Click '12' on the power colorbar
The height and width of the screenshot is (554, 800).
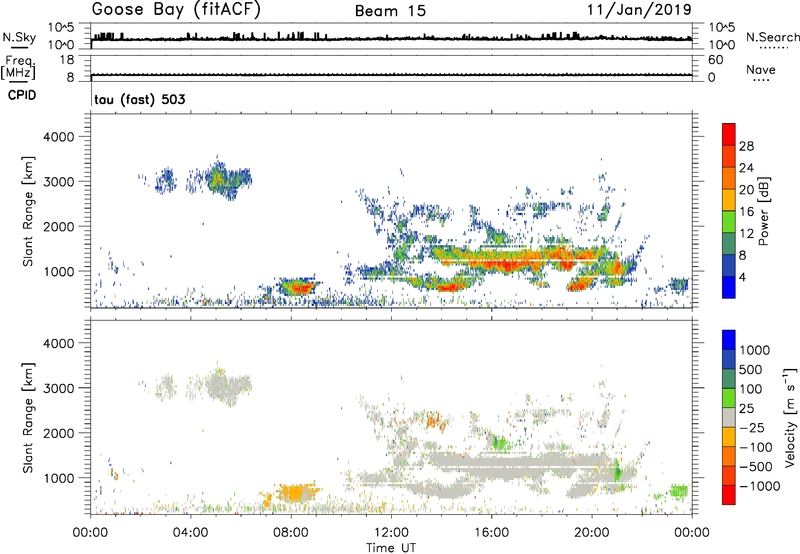(746, 234)
